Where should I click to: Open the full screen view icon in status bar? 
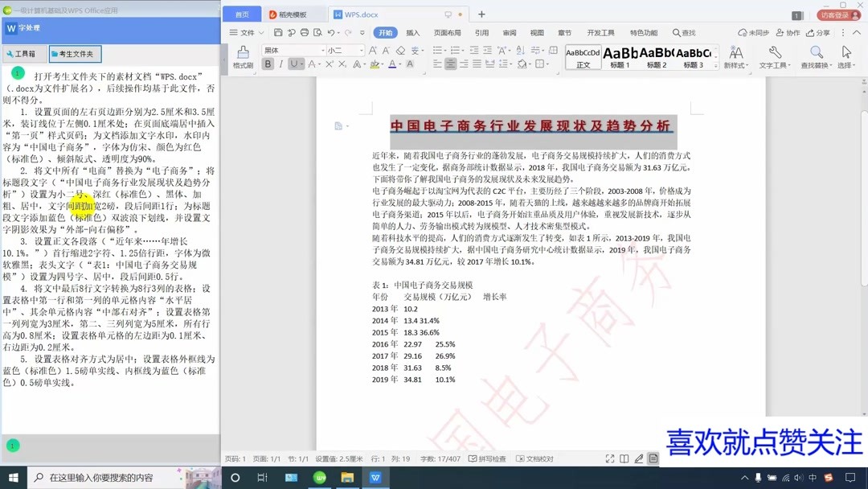click(609, 458)
